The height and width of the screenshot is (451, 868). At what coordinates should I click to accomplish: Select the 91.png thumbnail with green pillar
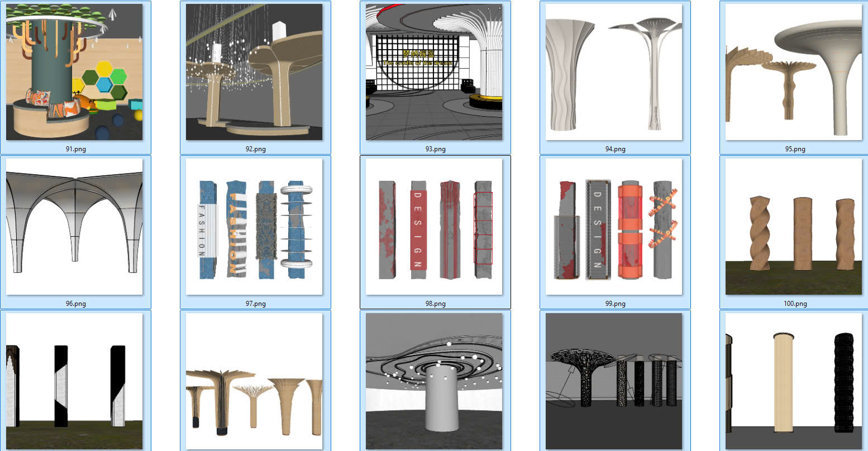(x=74, y=72)
